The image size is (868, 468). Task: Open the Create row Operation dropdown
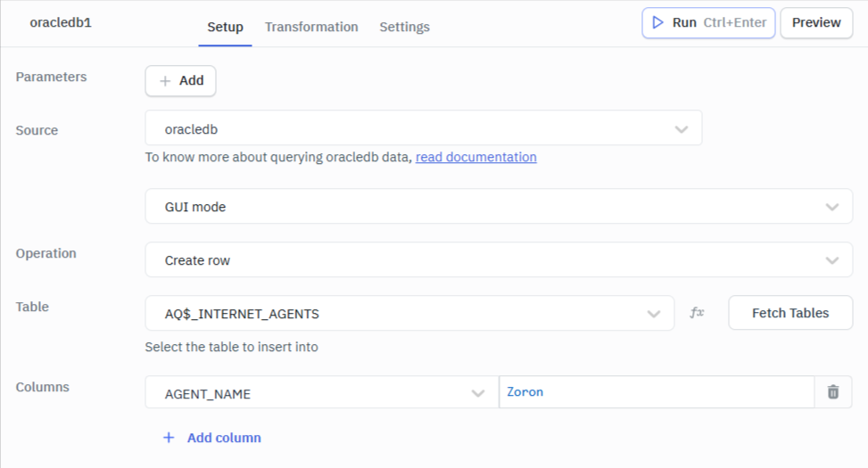coord(499,260)
